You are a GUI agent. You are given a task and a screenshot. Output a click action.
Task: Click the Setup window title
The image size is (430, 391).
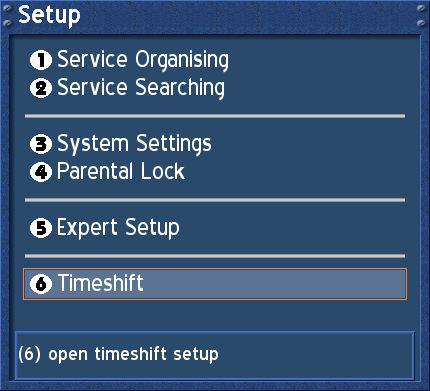click(x=49, y=15)
